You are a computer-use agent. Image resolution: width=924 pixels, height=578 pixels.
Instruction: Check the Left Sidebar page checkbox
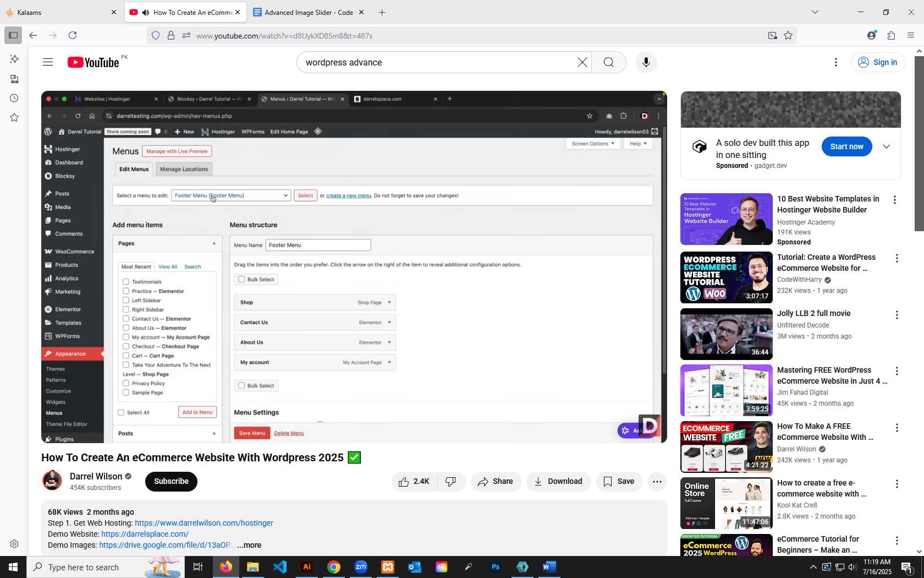(126, 301)
